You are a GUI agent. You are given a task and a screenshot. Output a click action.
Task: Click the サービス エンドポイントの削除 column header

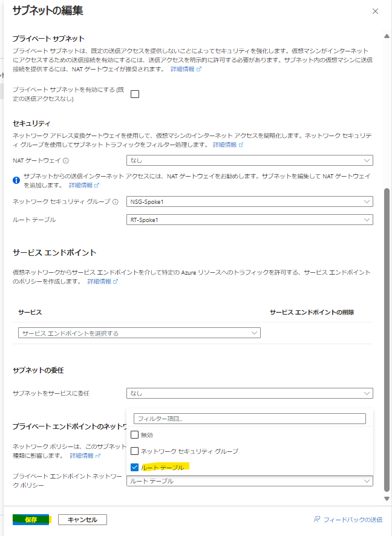point(312,312)
